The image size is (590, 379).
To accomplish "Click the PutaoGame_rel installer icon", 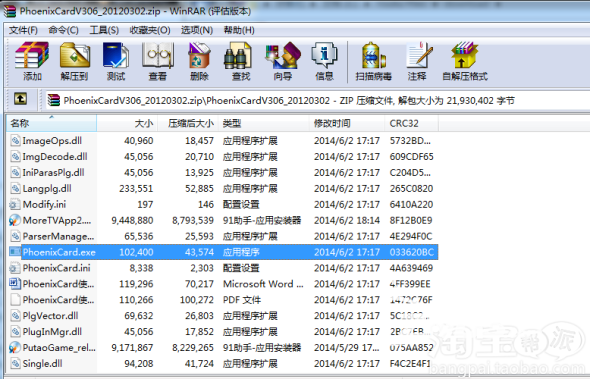I will pos(15,347).
